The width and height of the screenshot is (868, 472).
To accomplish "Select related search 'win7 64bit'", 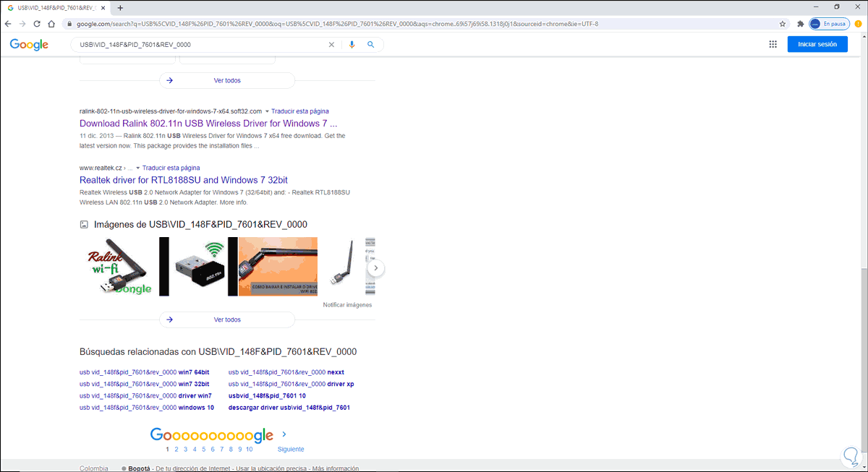I will 145,372.
